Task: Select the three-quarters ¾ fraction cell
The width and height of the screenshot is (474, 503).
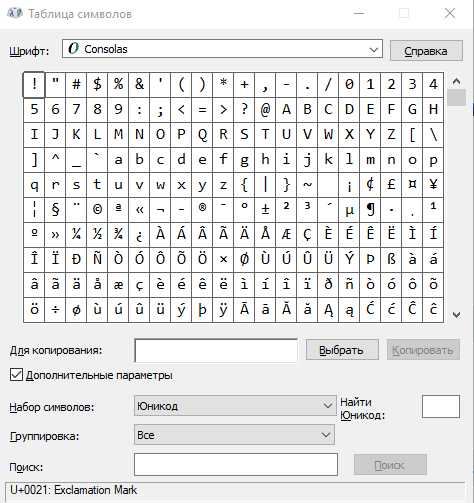Action: (118, 235)
